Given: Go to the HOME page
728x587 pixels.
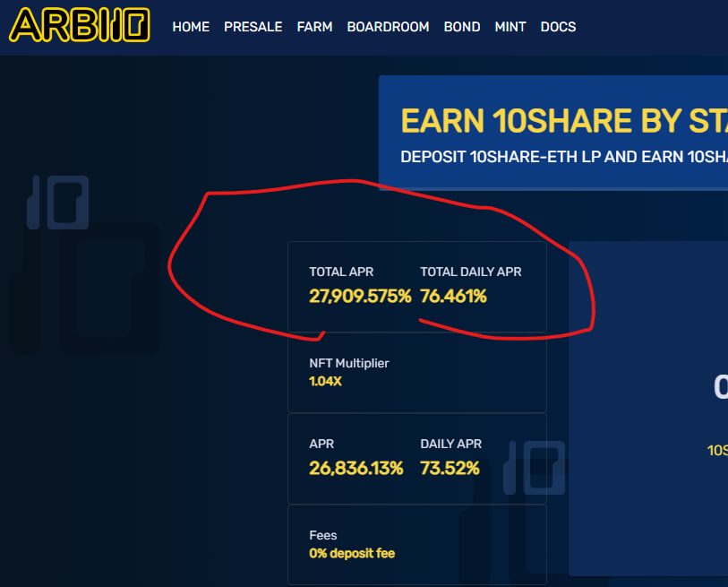Looking at the screenshot, I should [x=191, y=27].
